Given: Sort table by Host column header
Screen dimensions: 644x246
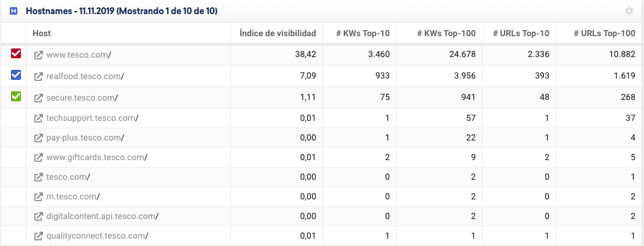Looking at the screenshot, I should [x=42, y=33].
